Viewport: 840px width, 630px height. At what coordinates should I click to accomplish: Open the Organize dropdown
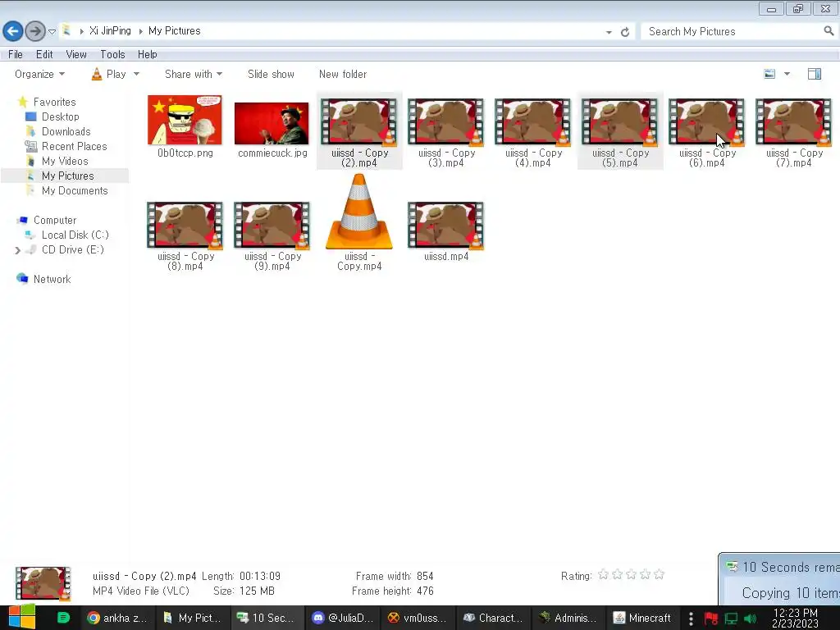[x=39, y=75]
